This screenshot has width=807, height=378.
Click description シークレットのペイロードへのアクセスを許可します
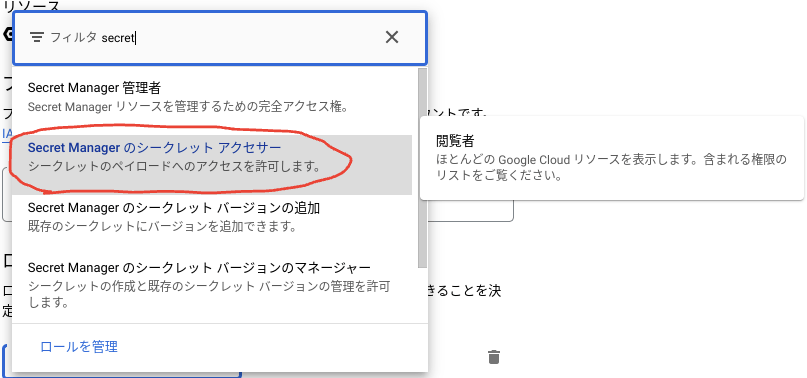point(174,167)
